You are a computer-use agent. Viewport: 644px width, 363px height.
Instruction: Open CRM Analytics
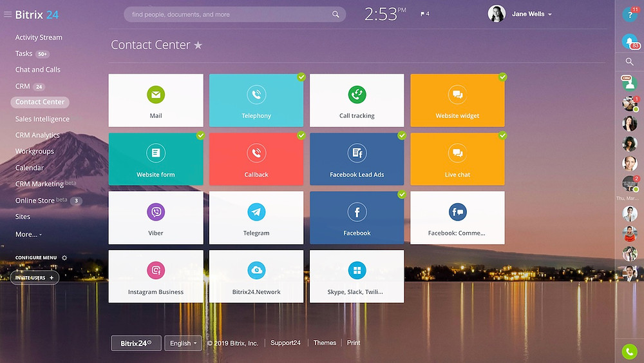37,135
